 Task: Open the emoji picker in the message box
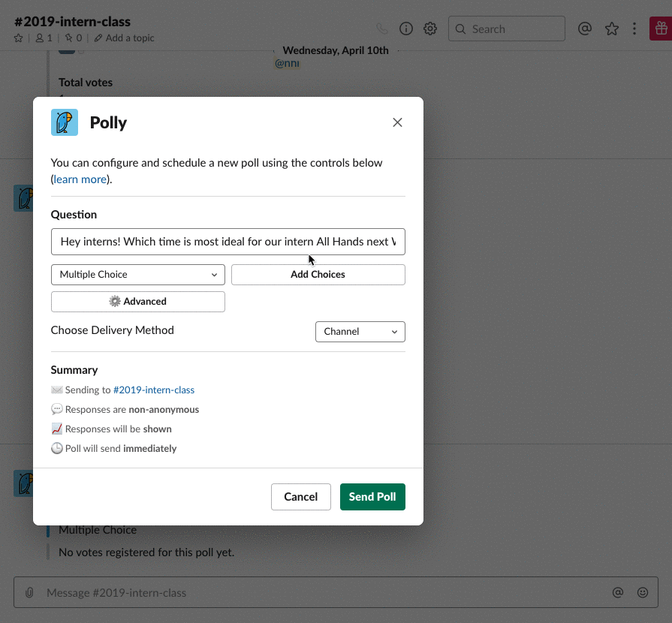pyautogui.click(x=643, y=592)
